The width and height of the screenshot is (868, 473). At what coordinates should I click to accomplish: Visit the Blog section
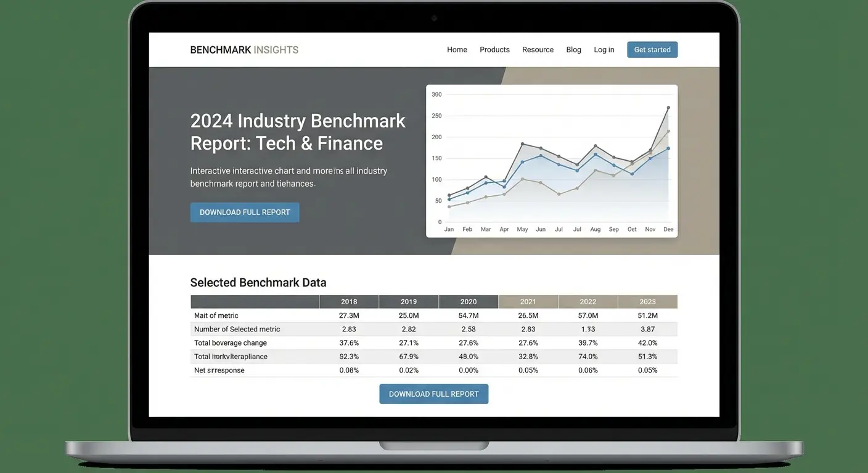(573, 50)
